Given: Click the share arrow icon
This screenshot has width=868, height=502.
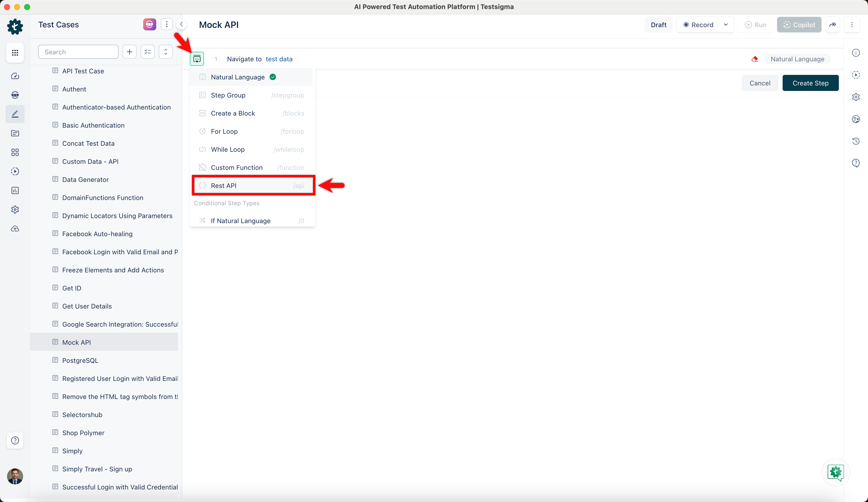Looking at the screenshot, I should pyautogui.click(x=833, y=25).
